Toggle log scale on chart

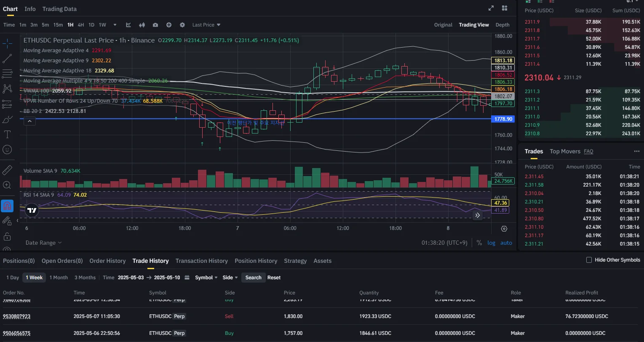492,243
